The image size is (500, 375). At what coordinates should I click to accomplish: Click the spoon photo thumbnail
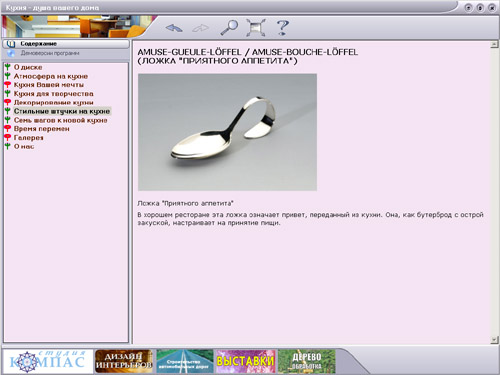click(x=227, y=132)
